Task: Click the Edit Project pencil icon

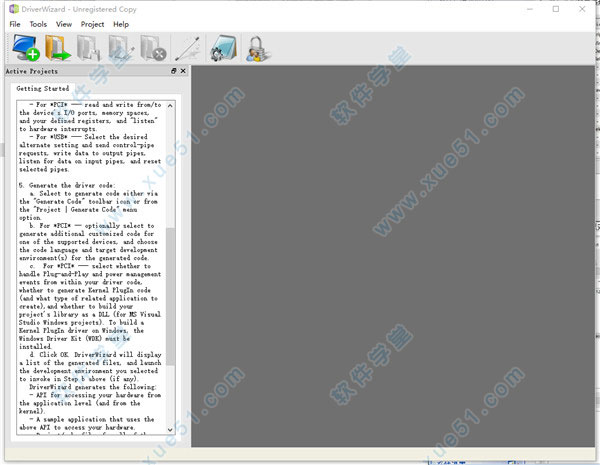Action: (x=121, y=48)
